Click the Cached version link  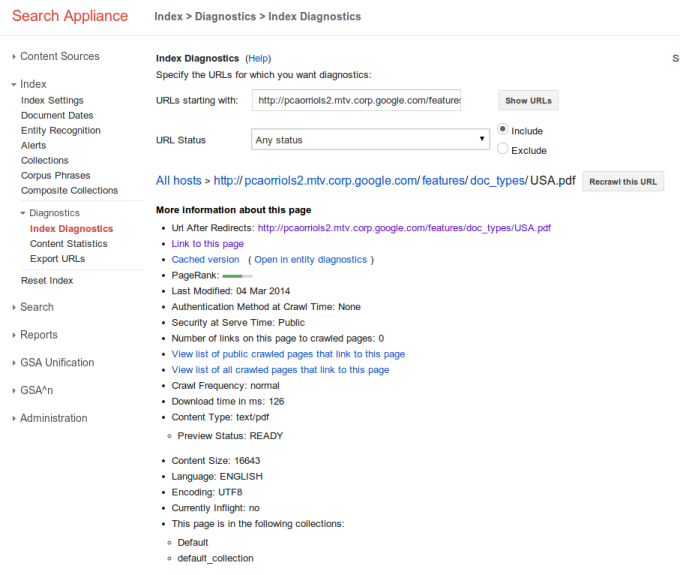click(205, 259)
